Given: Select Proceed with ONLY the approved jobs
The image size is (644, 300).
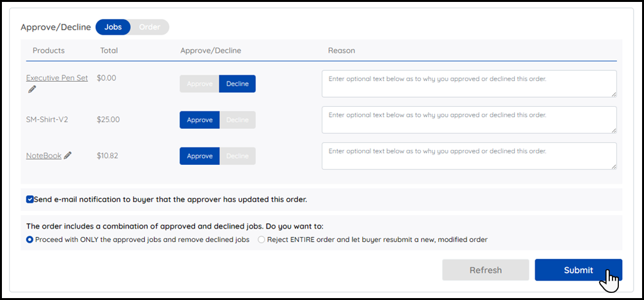Looking at the screenshot, I should [30, 239].
